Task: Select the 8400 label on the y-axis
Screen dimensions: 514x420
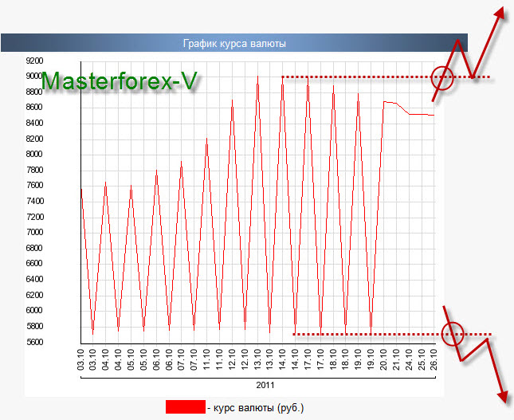Action: (34, 123)
